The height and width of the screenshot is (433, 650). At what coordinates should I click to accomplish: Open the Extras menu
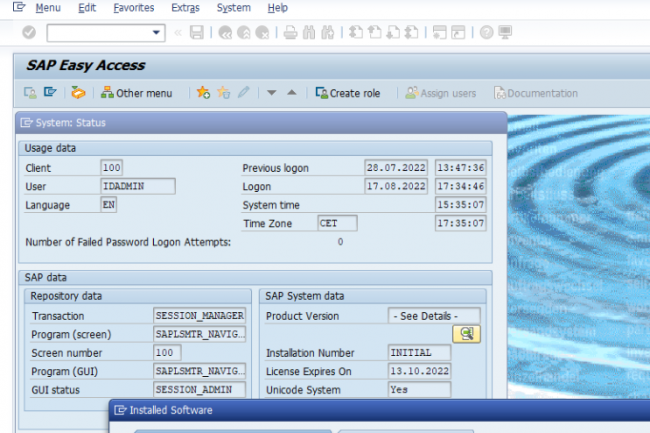pyautogui.click(x=185, y=7)
